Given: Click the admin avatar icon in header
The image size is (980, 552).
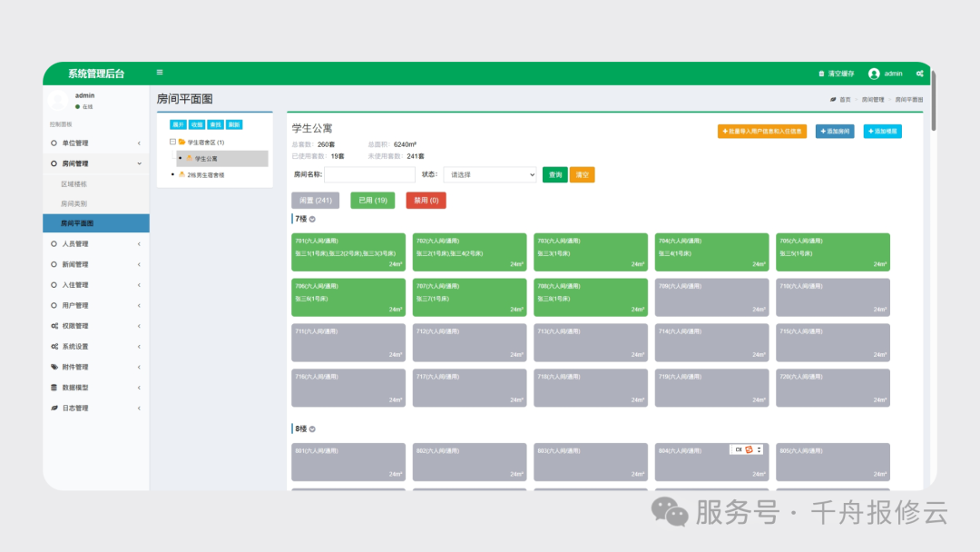Looking at the screenshot, I should tap(874, 74).
